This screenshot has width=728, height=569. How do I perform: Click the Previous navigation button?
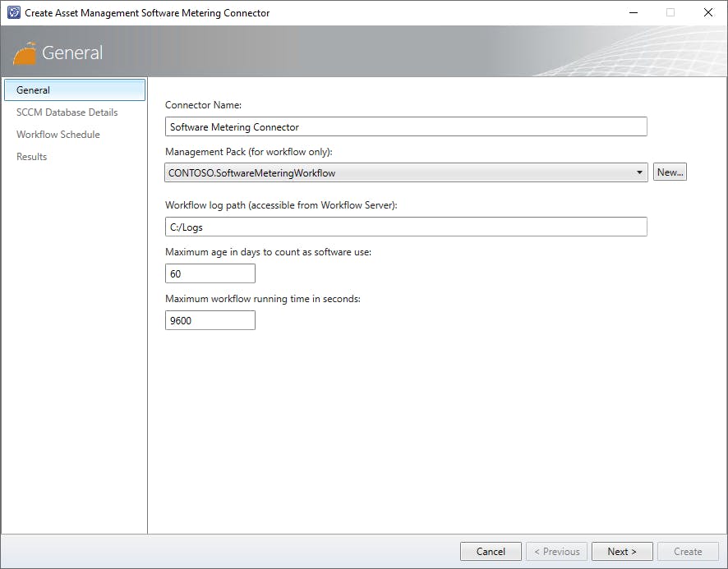click(x=556, y=552)
